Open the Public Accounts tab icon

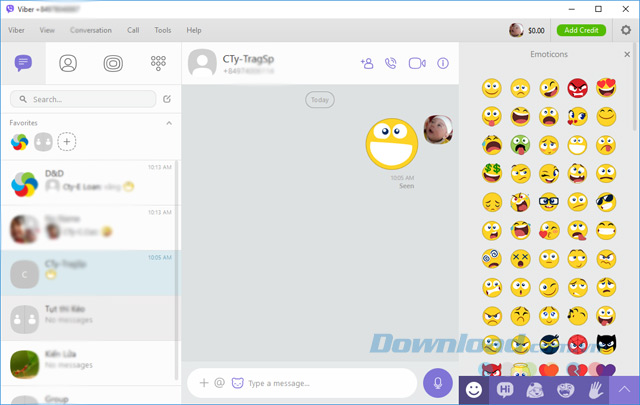(113, 63)
